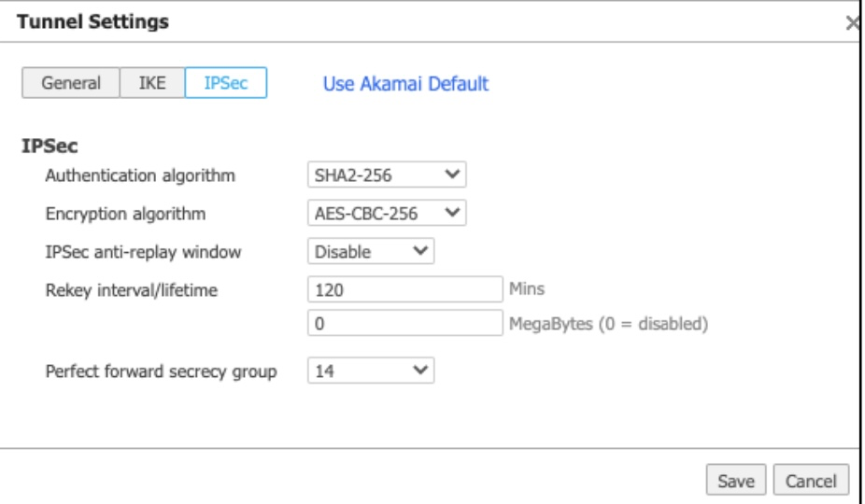
Task: Click the Use Akamai Default link
Action: click(405, 83)
